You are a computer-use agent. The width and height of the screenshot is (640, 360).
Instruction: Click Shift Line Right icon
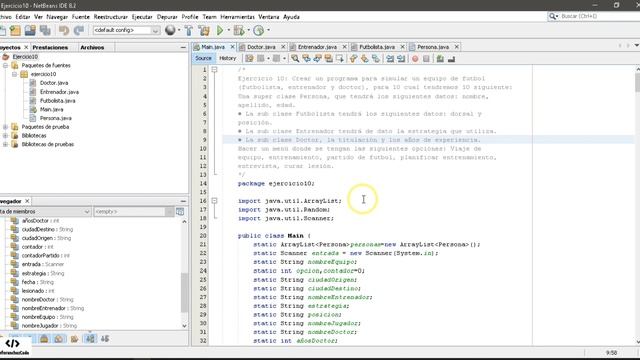(x=401, y=59)
